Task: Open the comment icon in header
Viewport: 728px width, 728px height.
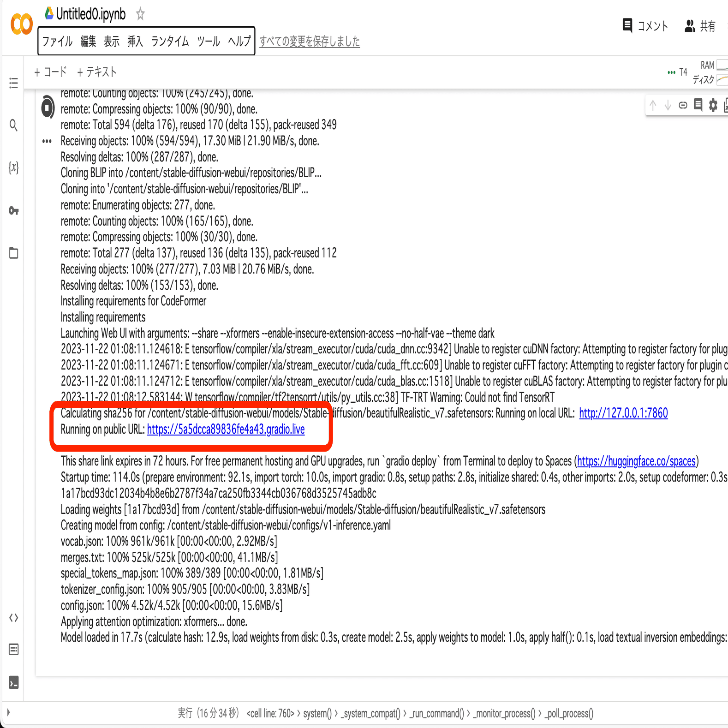Action: (x=627, y=25)
